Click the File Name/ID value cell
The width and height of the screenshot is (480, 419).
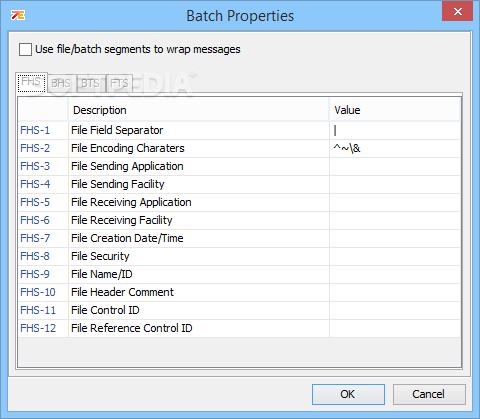[x=395, y=274]
